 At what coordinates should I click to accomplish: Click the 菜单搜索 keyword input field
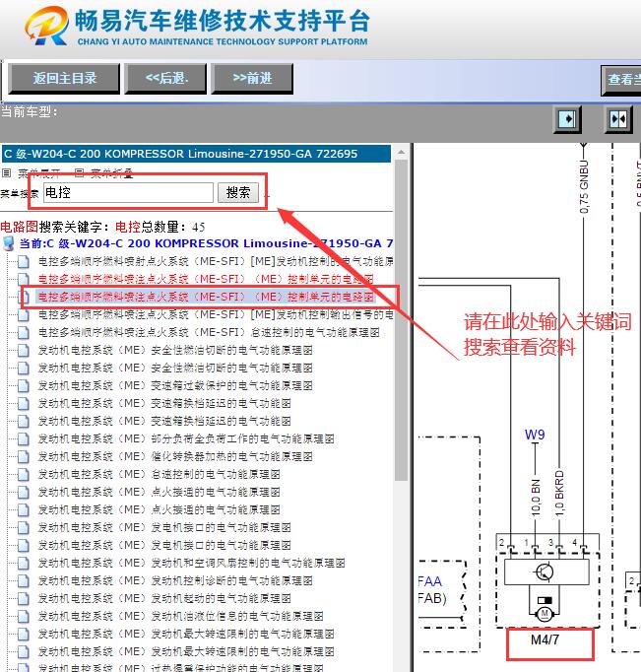coord(128,192)
